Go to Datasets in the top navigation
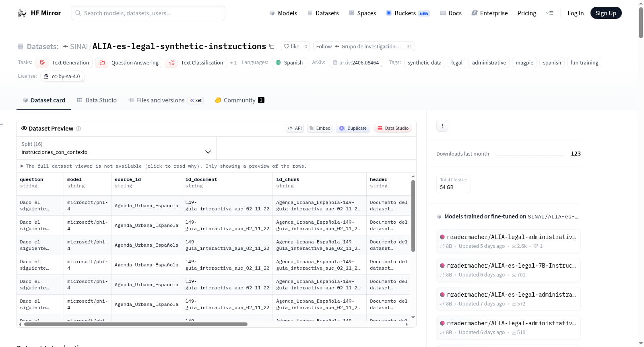This screenshot has width=644, height=347. pos(323,13)
